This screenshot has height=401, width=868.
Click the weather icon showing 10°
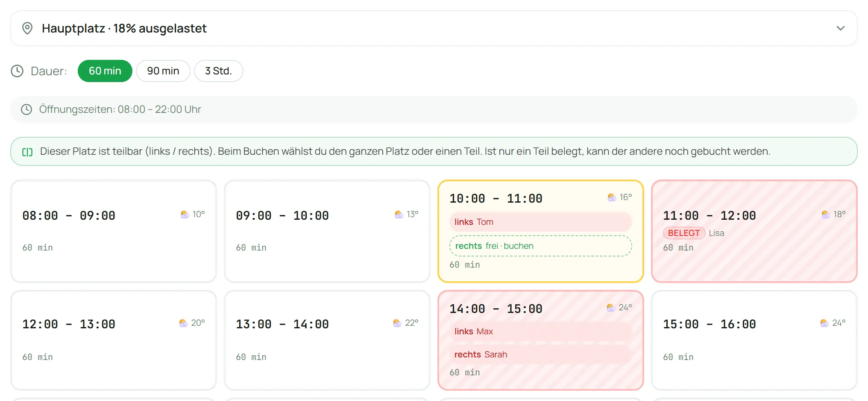(x=185, y=214)
